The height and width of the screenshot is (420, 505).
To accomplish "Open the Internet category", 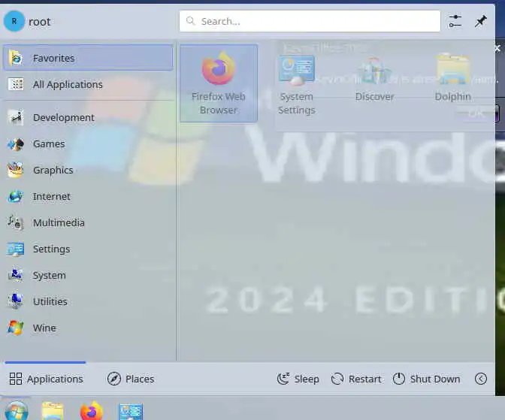I will [88, 196].
